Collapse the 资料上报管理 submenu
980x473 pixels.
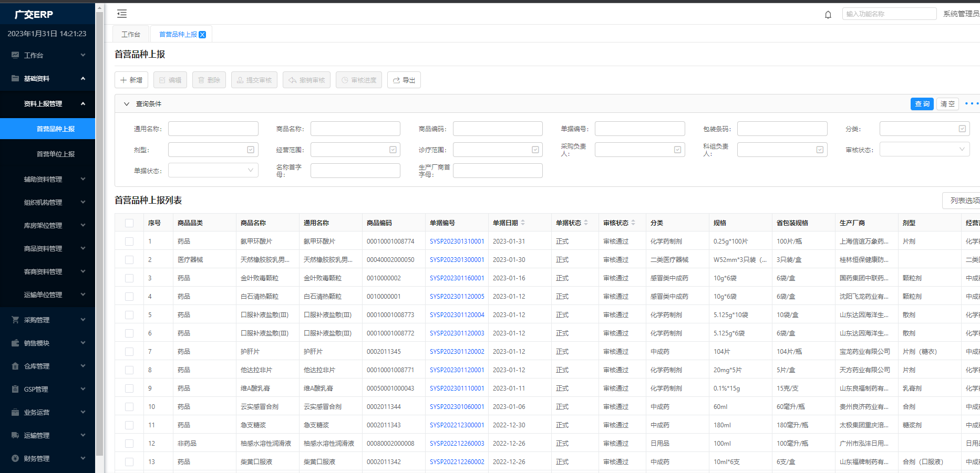click(47, 103)
